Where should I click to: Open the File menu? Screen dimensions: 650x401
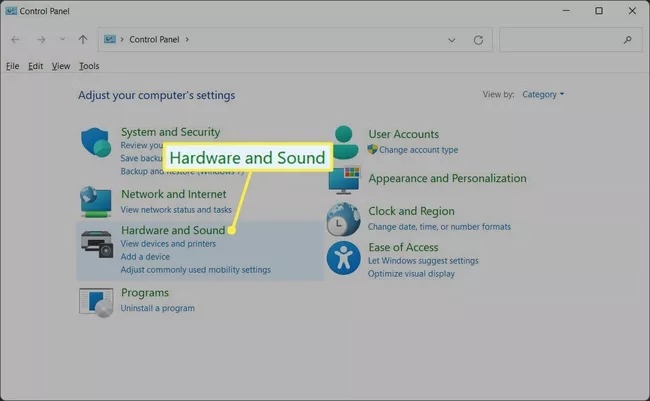tap(12, 66)
